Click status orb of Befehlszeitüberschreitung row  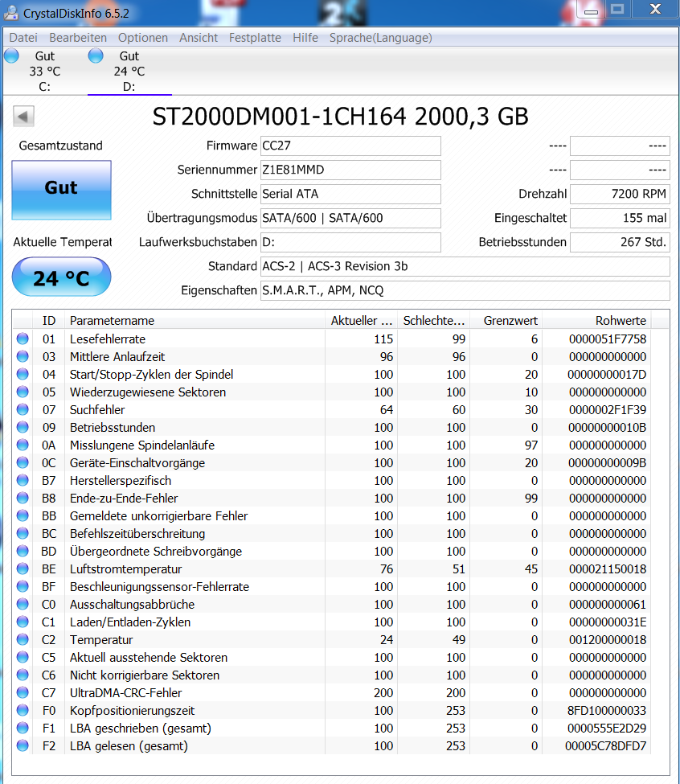coord(23,533)
